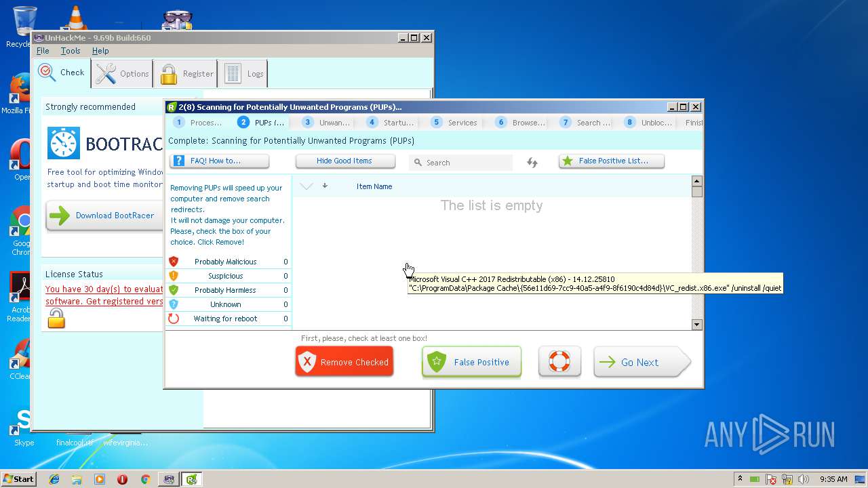
Task: Go to step 6 Browser
Action: point(520,123)
